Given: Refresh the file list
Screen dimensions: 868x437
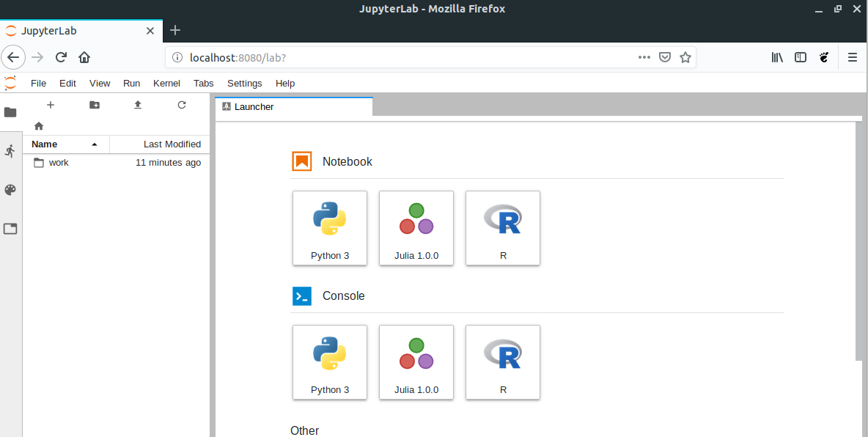Looking at the screenshot, I should [x=182, y=105].
